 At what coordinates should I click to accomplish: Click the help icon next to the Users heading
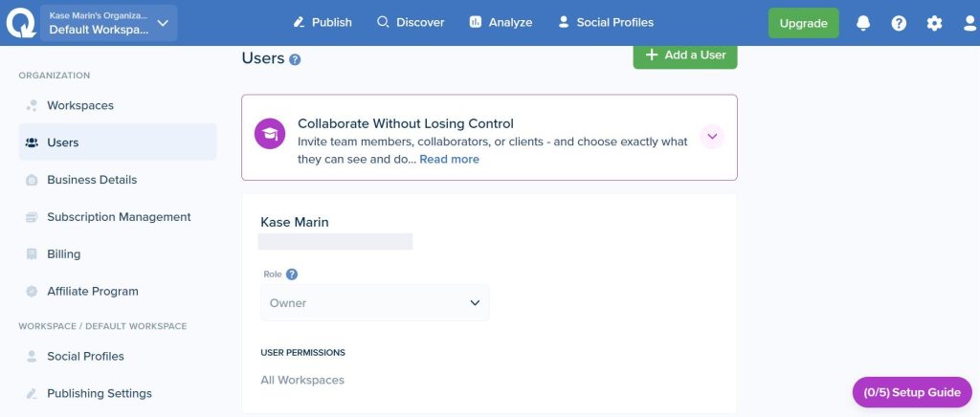coord(295,60)
